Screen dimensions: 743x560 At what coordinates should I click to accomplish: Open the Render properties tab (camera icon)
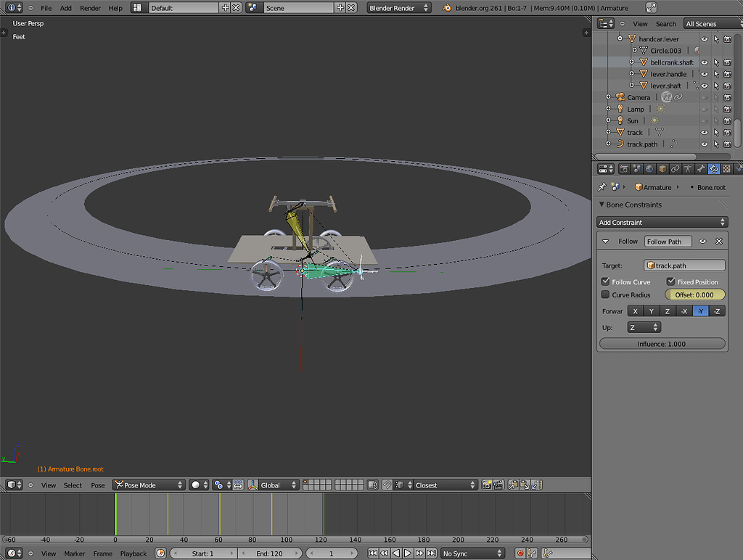click(x=624, y=169)
